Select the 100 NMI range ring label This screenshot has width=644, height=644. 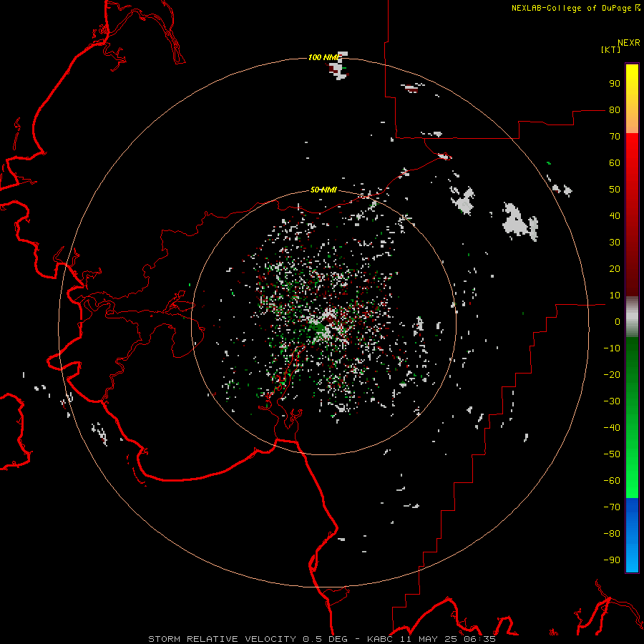[324, 57]
